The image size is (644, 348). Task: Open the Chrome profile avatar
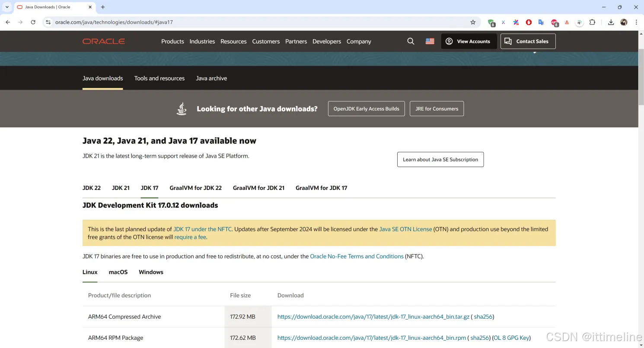(624, 22)
